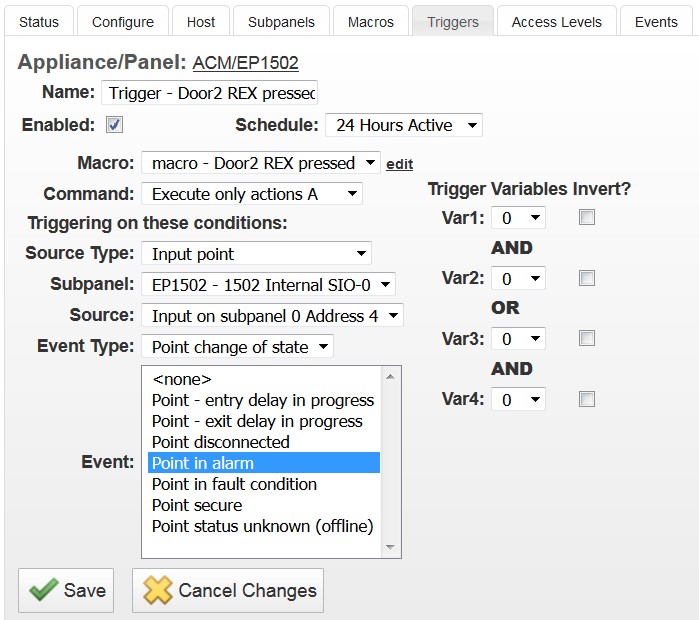Switch to the Access Levels tab
This screenshot has width=699, height=620.
tap(556, 21)
